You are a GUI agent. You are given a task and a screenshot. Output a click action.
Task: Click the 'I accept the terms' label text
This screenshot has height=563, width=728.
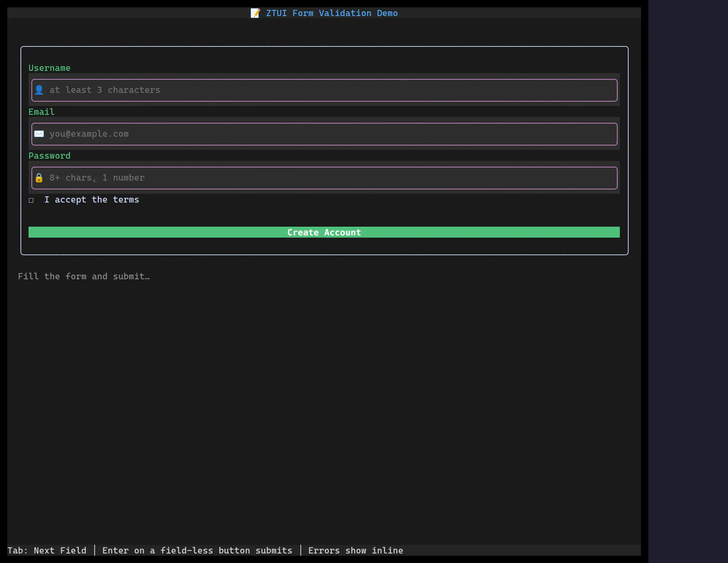click(x=92, y=200)
